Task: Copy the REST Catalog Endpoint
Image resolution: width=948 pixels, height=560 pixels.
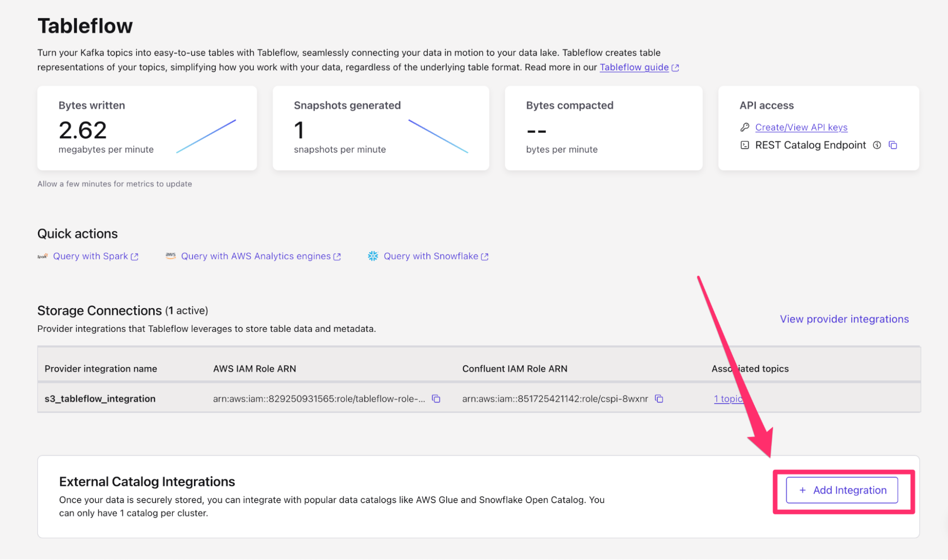Action: click(893, 145)
